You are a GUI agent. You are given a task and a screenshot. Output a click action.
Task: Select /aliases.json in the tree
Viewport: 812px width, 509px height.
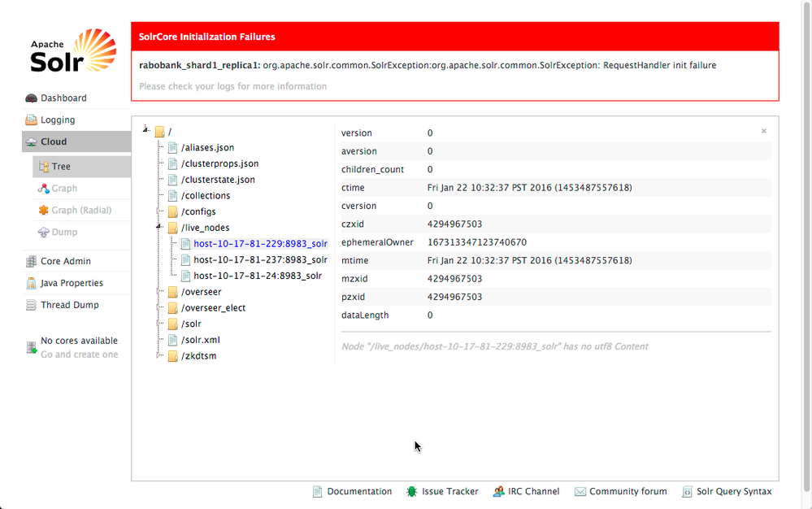pos(207,147)
